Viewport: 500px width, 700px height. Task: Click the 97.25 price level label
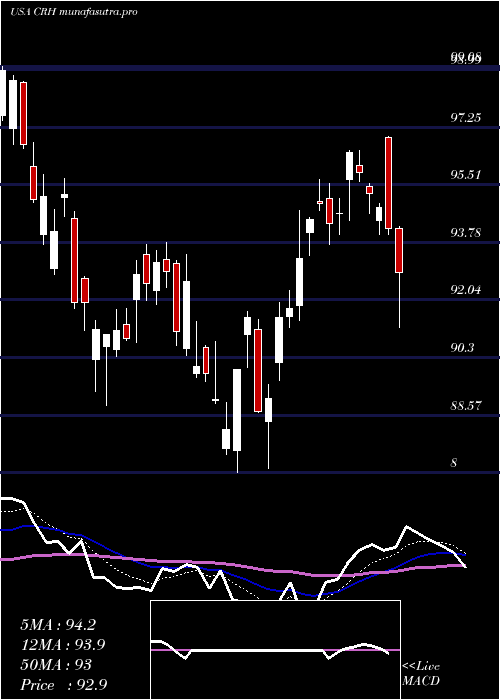click(466, 118)
